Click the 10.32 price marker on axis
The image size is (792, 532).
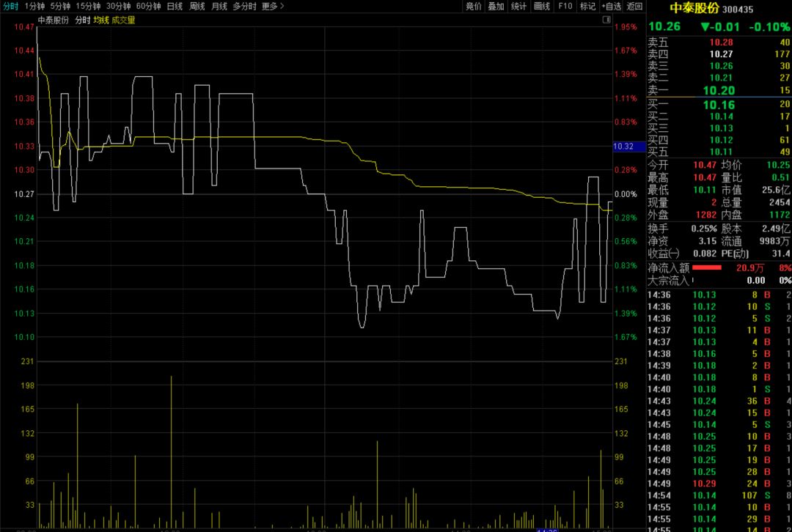[628, 147]
